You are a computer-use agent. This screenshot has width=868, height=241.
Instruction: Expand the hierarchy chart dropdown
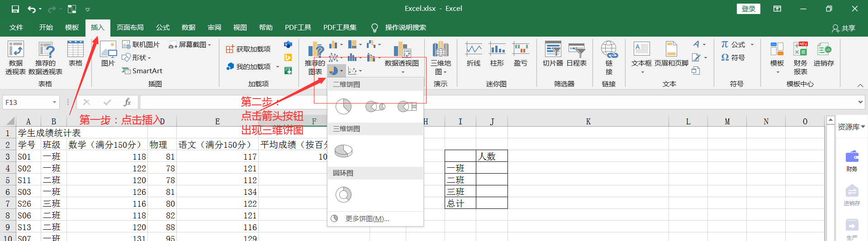360,44
